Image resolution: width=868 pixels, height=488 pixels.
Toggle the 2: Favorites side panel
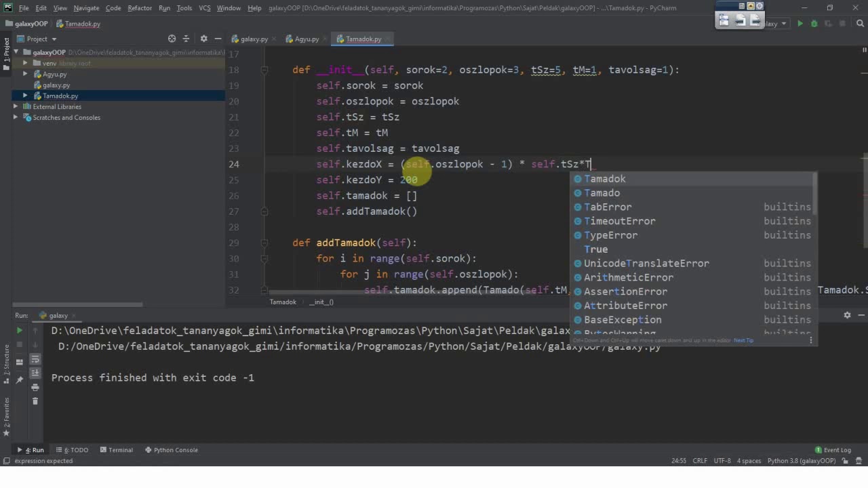tap(6, 418)
